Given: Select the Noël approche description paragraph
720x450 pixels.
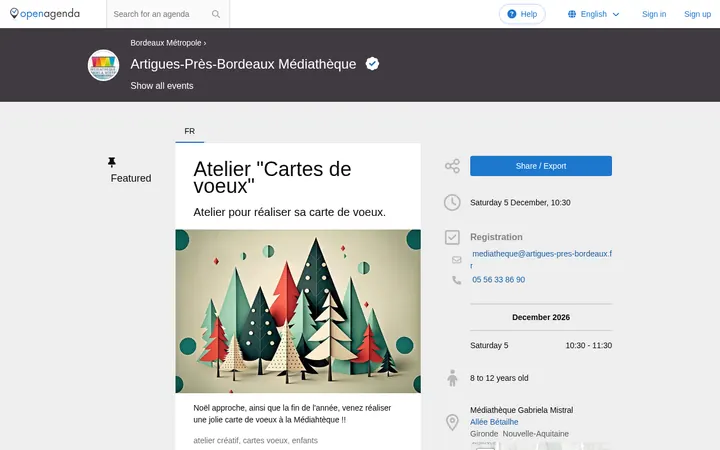Looking at the screenshot, I should (292, 414).
